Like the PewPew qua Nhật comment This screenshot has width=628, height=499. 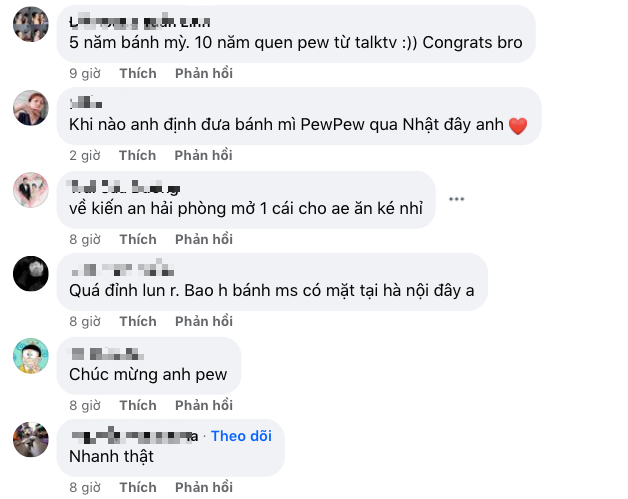tap(137, 155)
